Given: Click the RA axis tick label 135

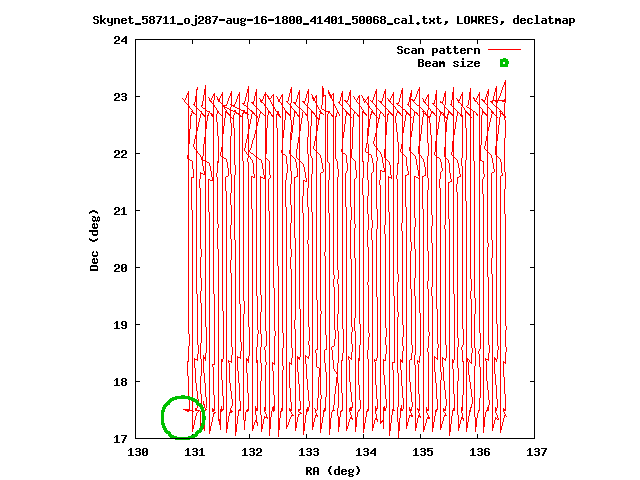Looking at the screenshot, I should click(x=422, y=452).
